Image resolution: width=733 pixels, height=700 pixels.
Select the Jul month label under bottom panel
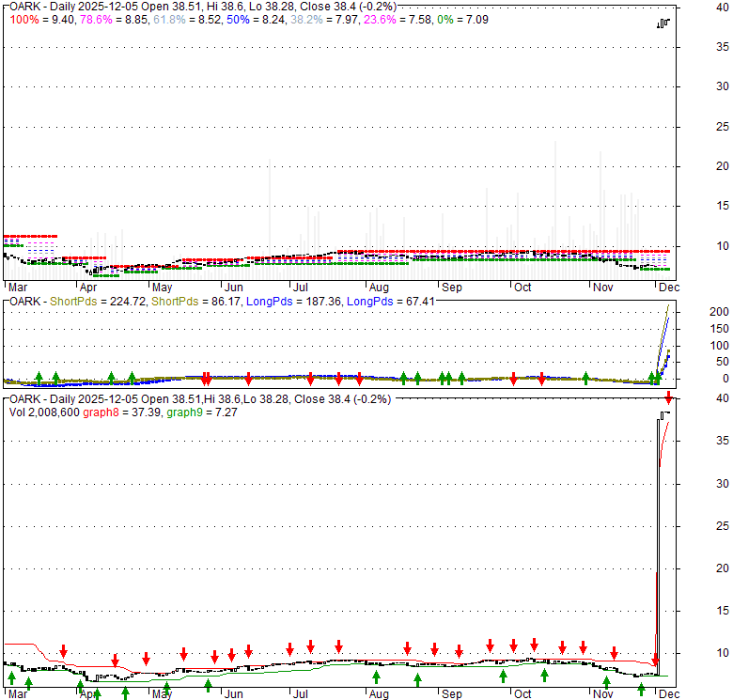(x=301, y=694)
